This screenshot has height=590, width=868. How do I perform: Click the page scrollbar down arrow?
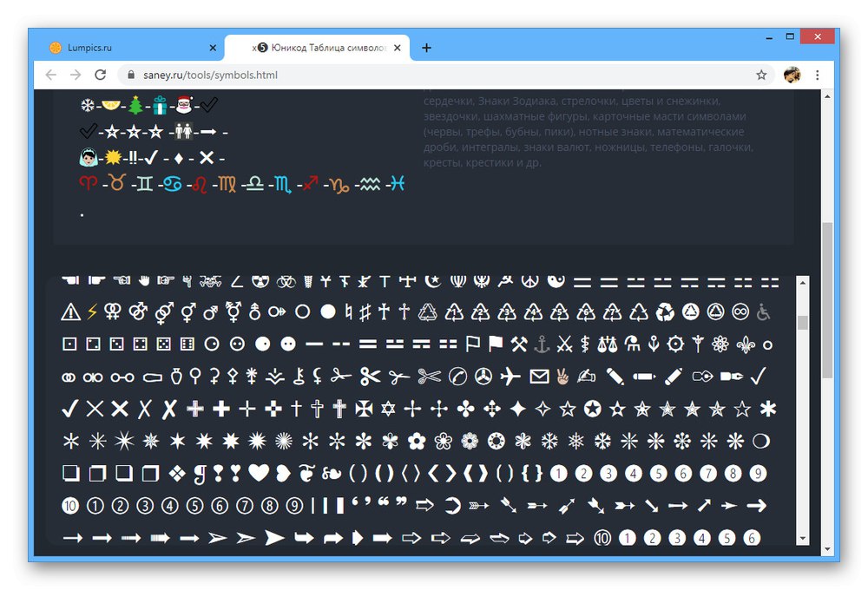click(827, 549)
